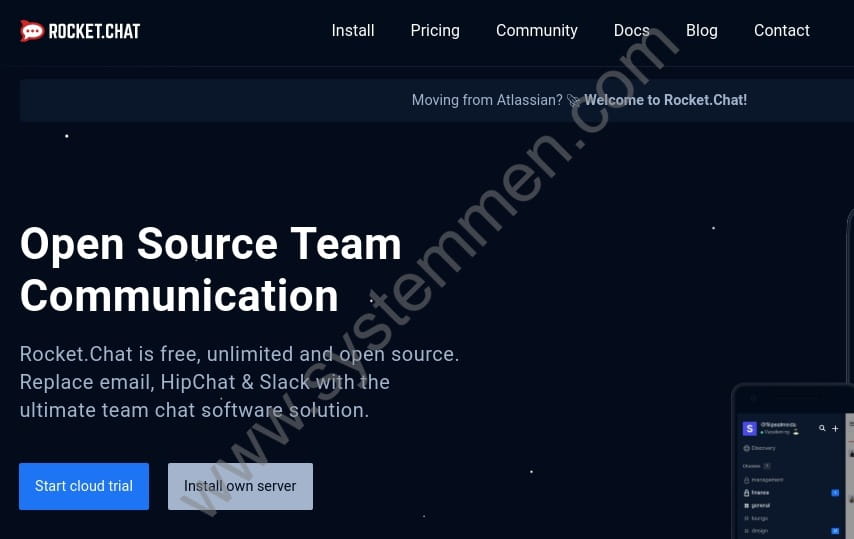Select the finance channel in the mockup
The height and width of the screenshot is (539, 854).
point(757,493)
